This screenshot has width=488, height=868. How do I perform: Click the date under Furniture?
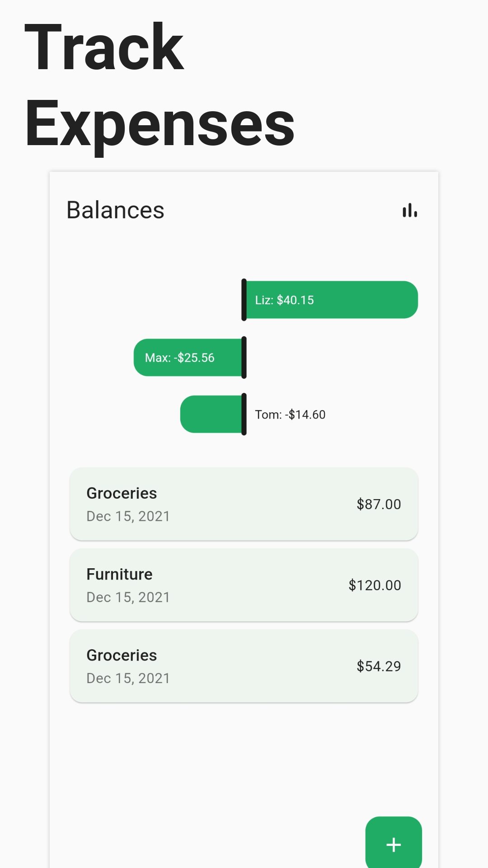click(x=128, y=597)
